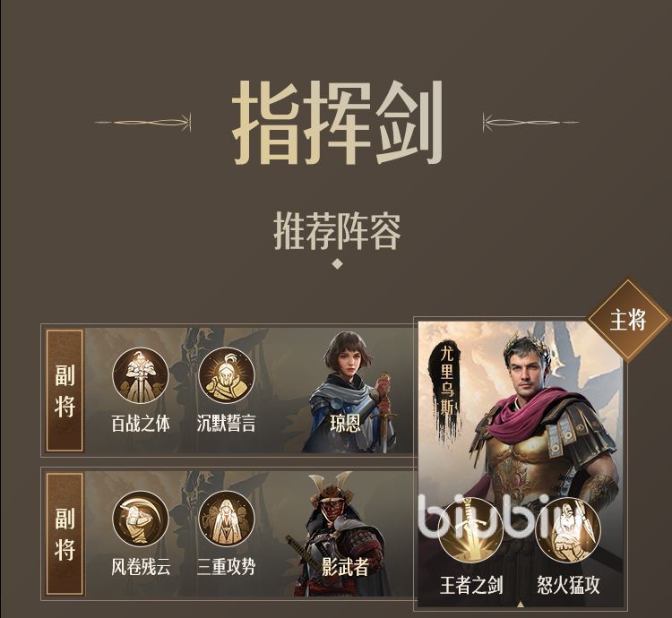Click the 主将 diamond badge
Screen dimensions: 672x618
coord(628,321)
